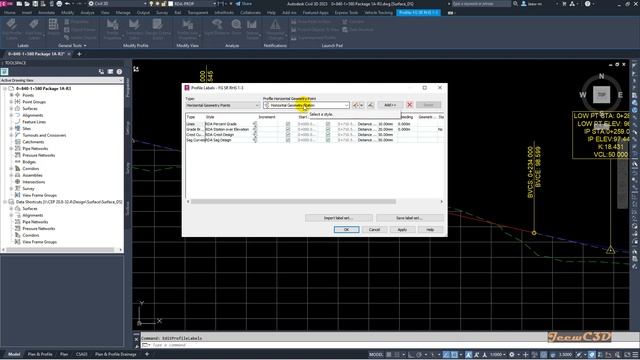Select Pressure Networks under drawing tree

[39, 155]
